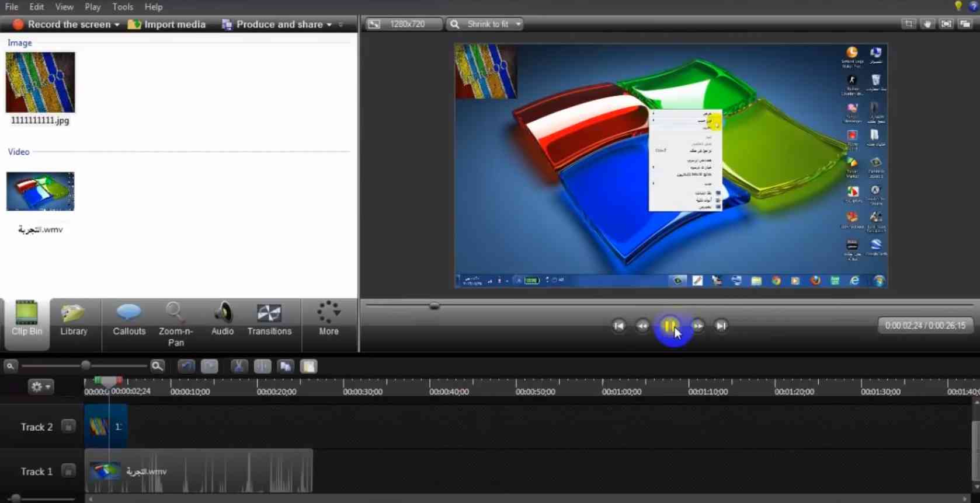This screenshot has height=503, width=980.
Task: Open the Record the screen dropdown arrow
Action: [117, 25]
